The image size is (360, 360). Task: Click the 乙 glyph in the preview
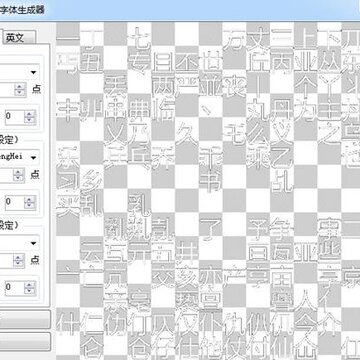pos(282,157)
